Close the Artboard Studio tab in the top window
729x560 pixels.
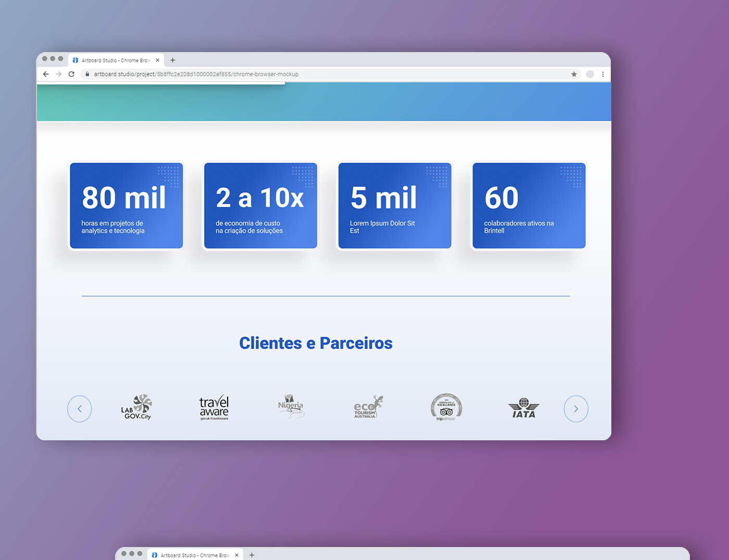pyautogui.click(x=157, y=60)
